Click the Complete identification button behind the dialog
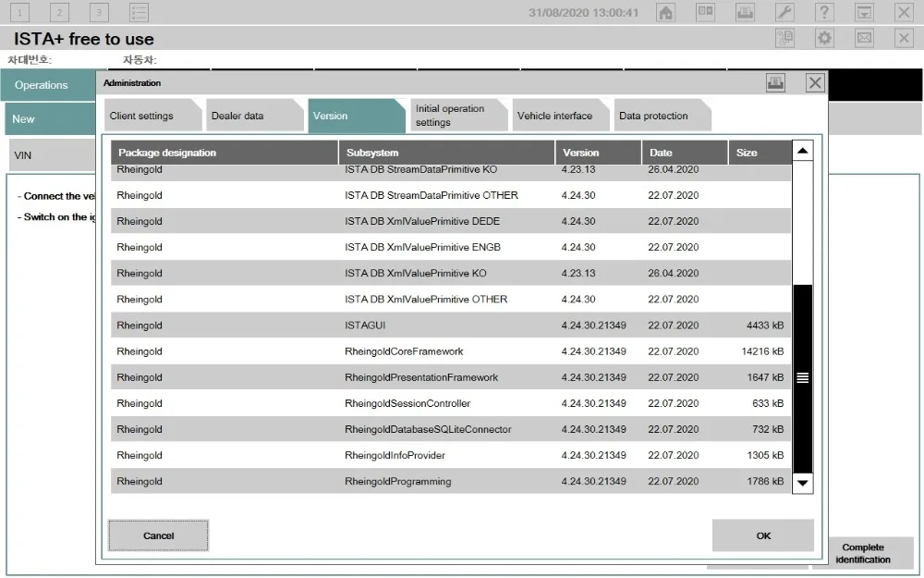Viewport: 924px width, 578px height. [863, 553]
